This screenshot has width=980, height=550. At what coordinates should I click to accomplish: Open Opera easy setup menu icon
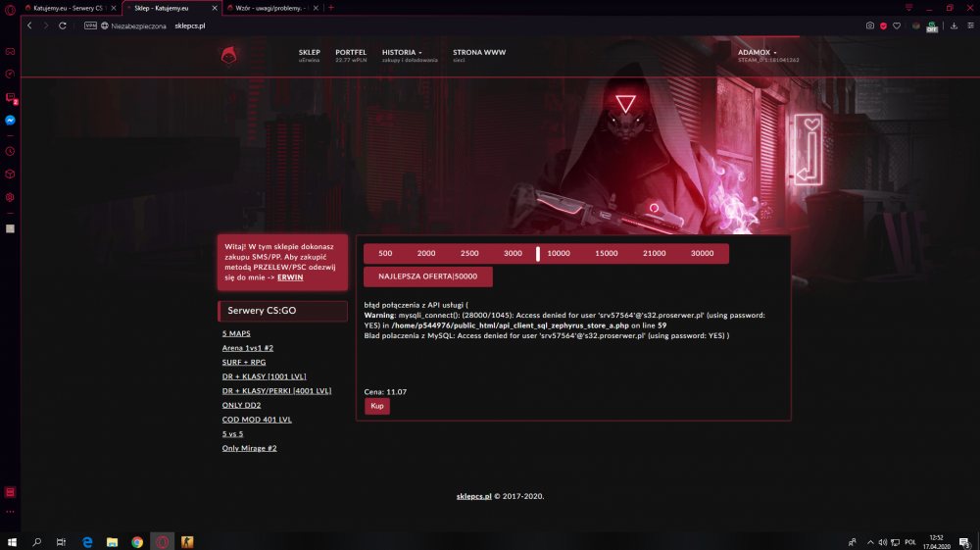point(970,25)
